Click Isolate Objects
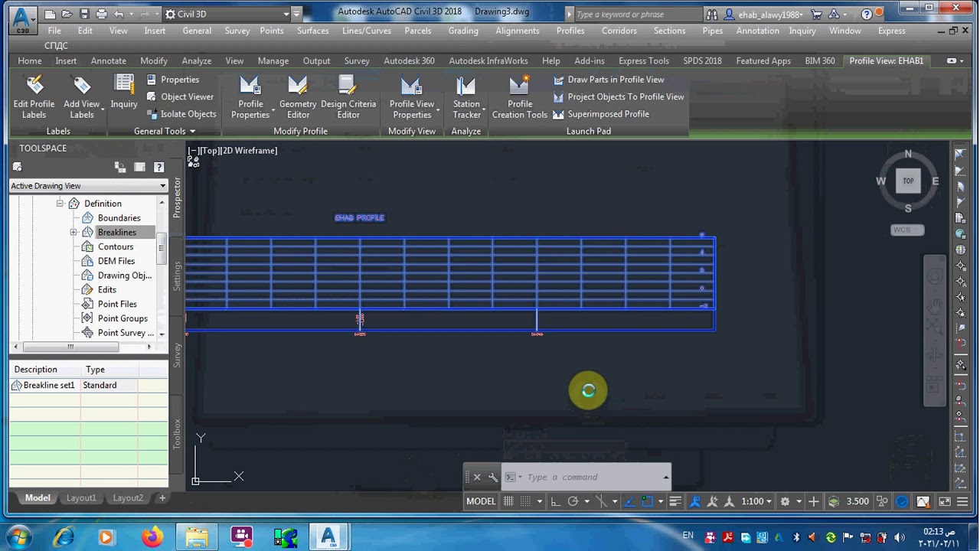980x551 pixels. (181, 115)
